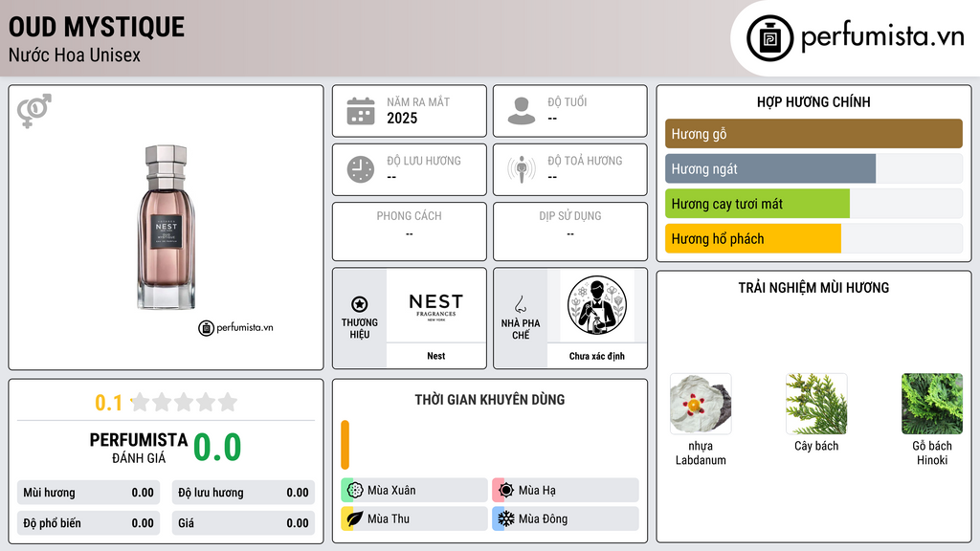The width and height of the screenshot is (980, 551).
Task: Click the green 0.0 Perfumista rating
Action: [x=217, y=448]
